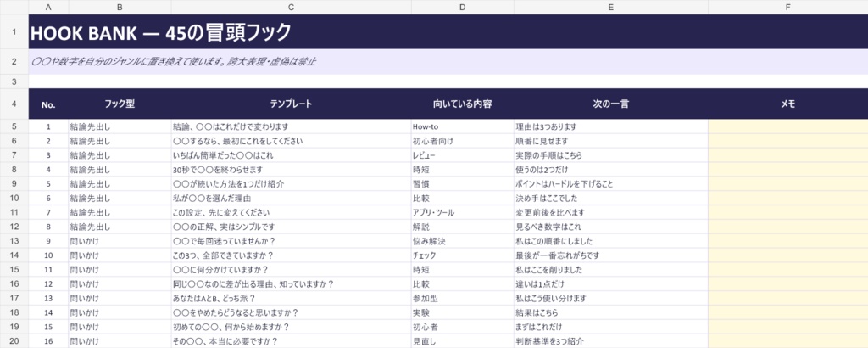Viewport: 868px width, 348px height.
Task: Click the '最後が一番忘れがちです' cell
Action: click(610, 255)
